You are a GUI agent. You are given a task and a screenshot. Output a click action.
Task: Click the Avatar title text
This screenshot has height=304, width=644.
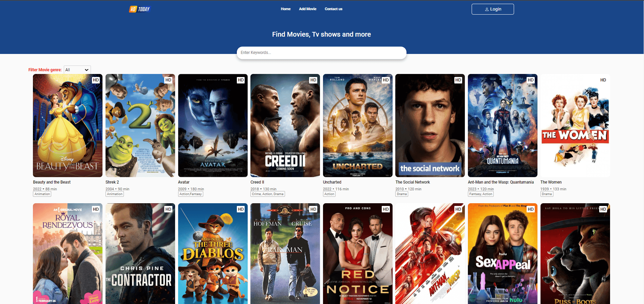pos(184,182)
